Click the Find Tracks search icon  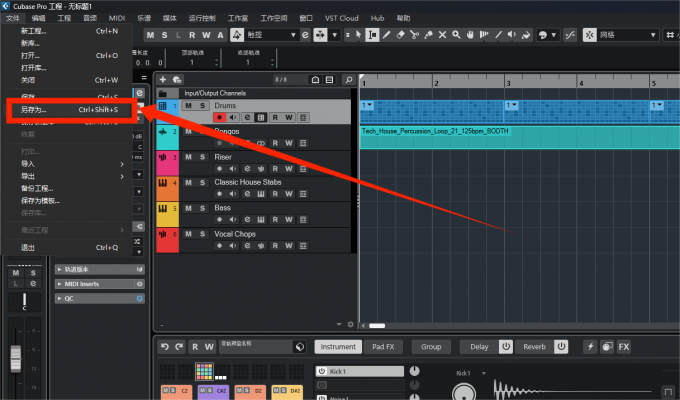click(349, 79)
